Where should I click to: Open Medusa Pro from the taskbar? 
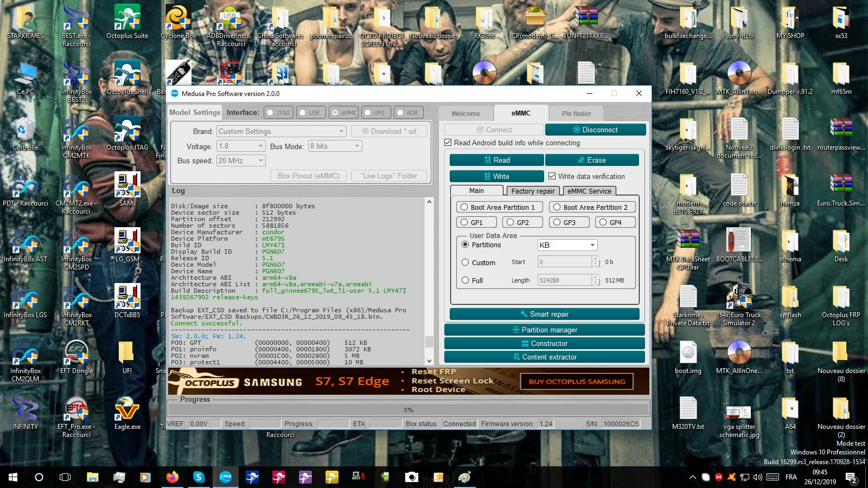[x=226, y=478]
